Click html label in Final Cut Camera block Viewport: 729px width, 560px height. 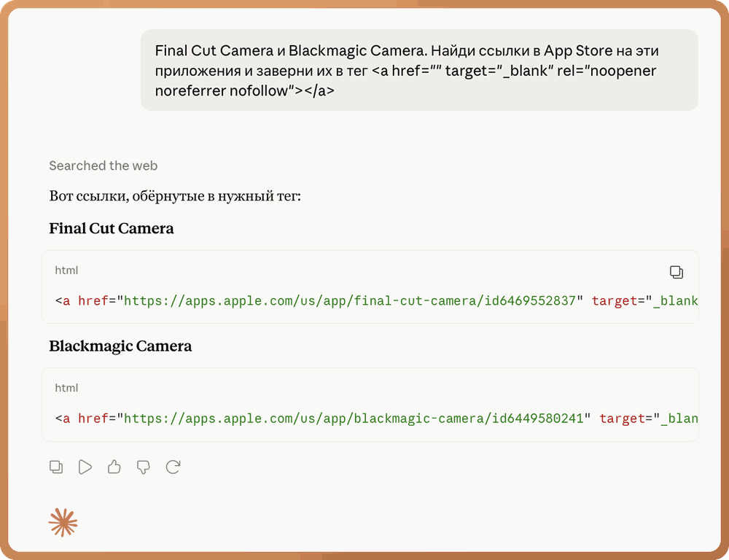(66, 271)
